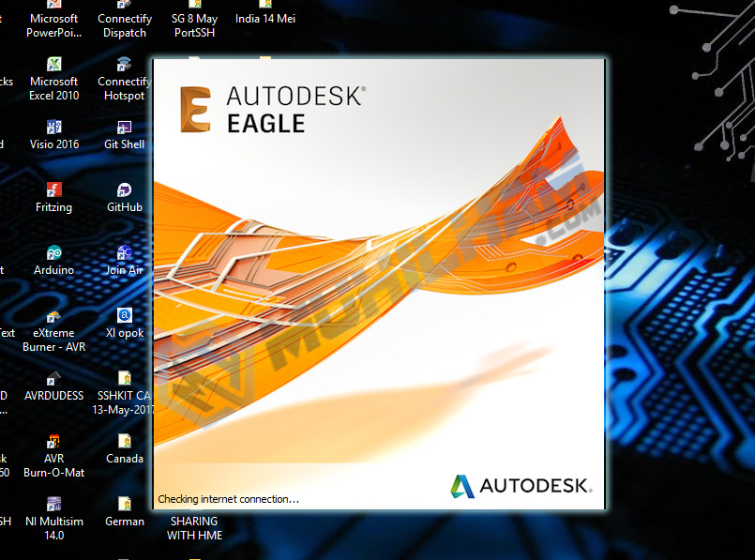
Task: Launch AVRDUDESS shortcut
Action: (x=54, y=386)
